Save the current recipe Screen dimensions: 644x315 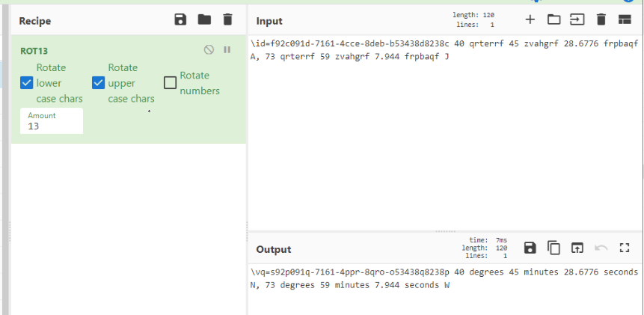(180, 20)
